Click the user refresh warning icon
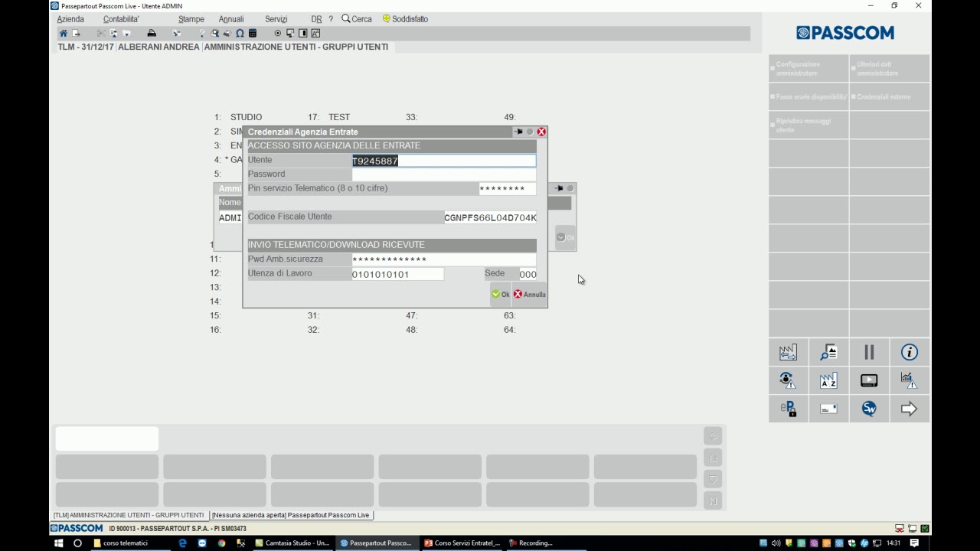 point(788,380)
